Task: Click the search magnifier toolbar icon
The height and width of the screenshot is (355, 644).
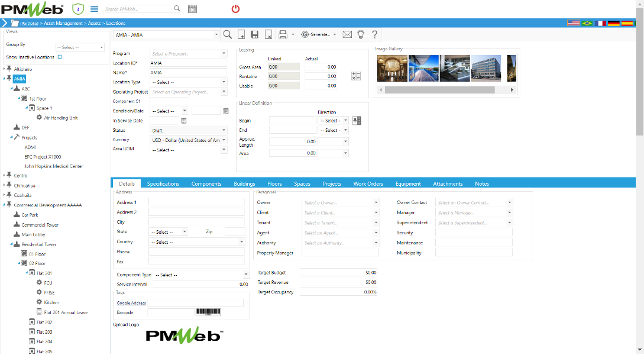Action: [x=227, y=34]
